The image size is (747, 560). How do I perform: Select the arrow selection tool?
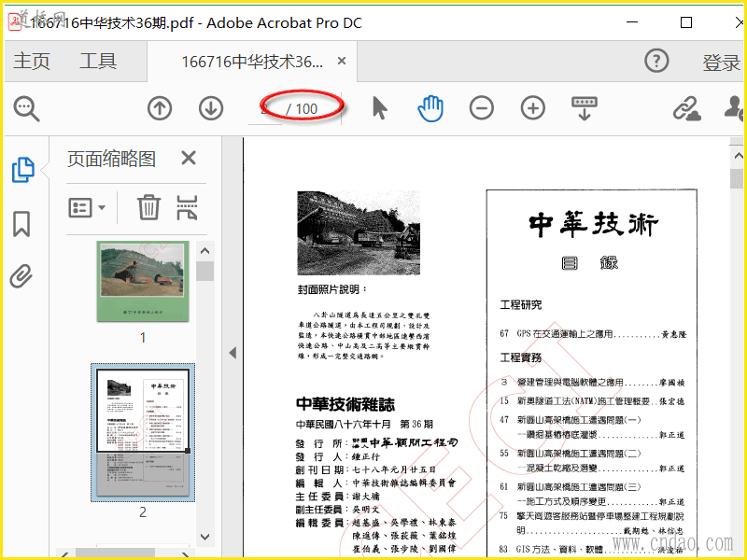[x=379, y=108]
